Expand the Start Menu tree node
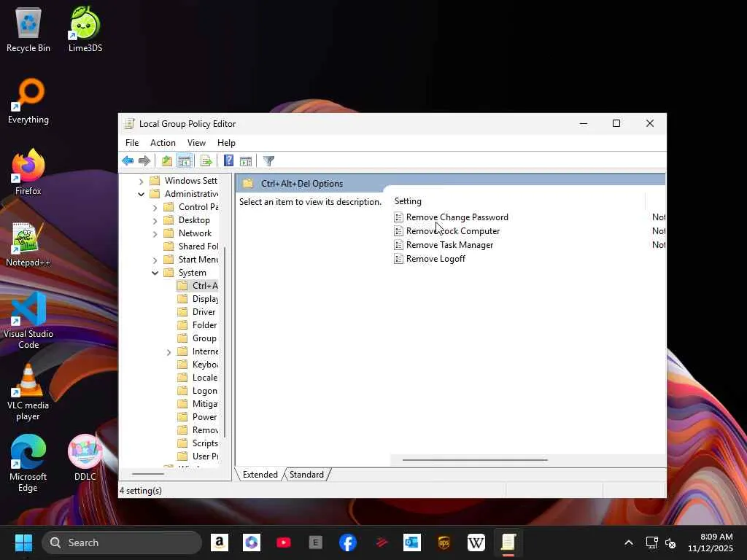Viewport: 747px width, 560px height. click(155, 260)
